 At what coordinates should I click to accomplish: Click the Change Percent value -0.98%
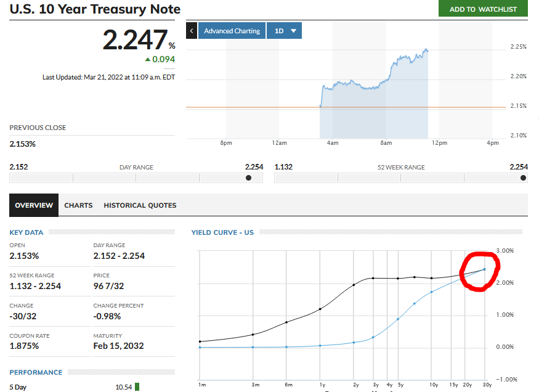[x=107, y=316]
